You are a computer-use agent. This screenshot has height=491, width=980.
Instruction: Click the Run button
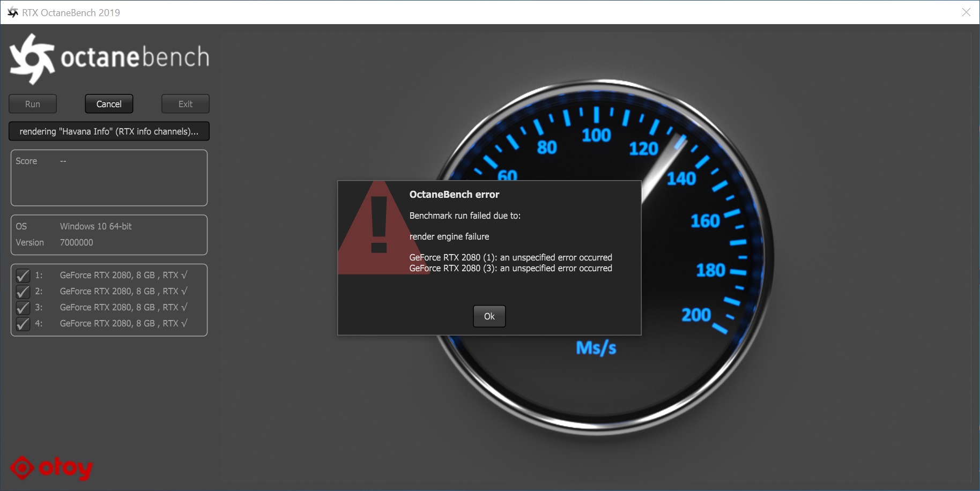33,104
